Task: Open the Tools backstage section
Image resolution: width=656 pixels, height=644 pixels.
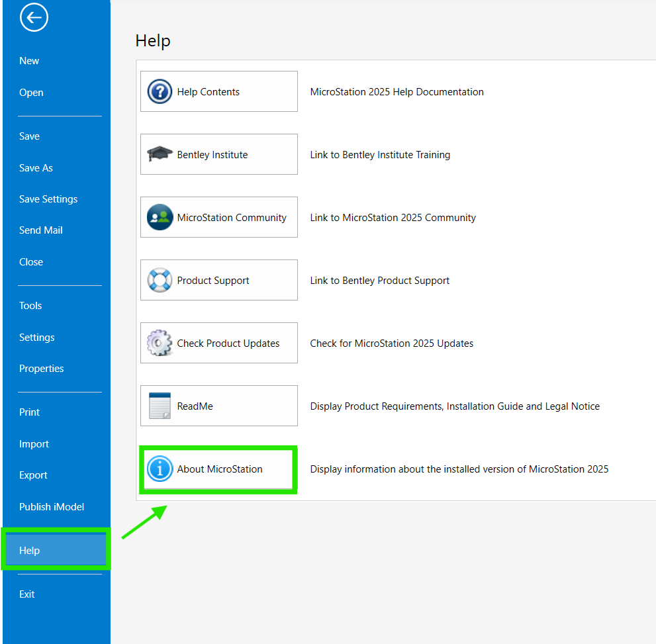Action: (x=30, y=306)
